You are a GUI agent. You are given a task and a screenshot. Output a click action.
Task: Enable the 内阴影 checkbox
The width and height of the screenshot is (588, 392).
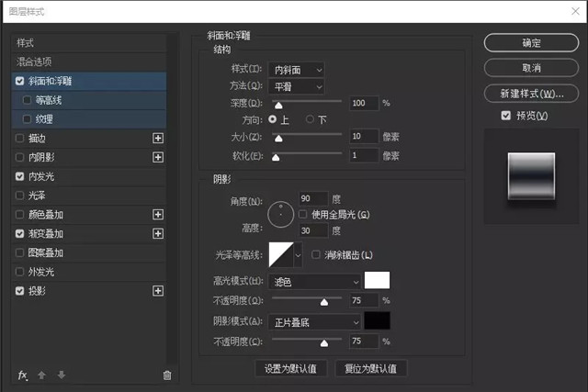point(20,157)
